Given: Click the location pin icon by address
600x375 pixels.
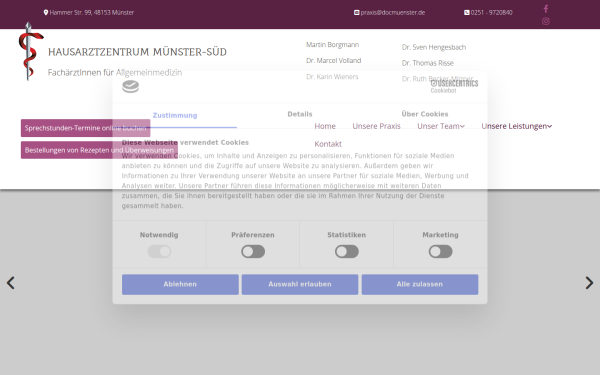Looking at the screenshot, I should click(46, 12).
